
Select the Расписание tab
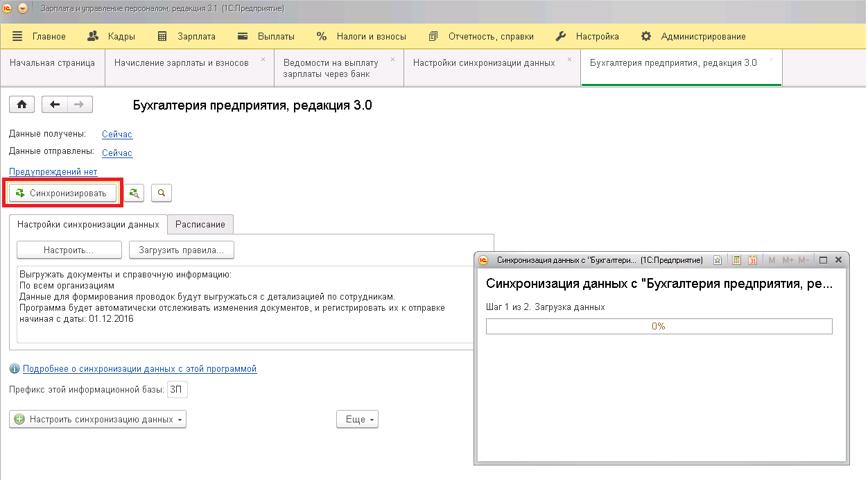click(200, 224)
